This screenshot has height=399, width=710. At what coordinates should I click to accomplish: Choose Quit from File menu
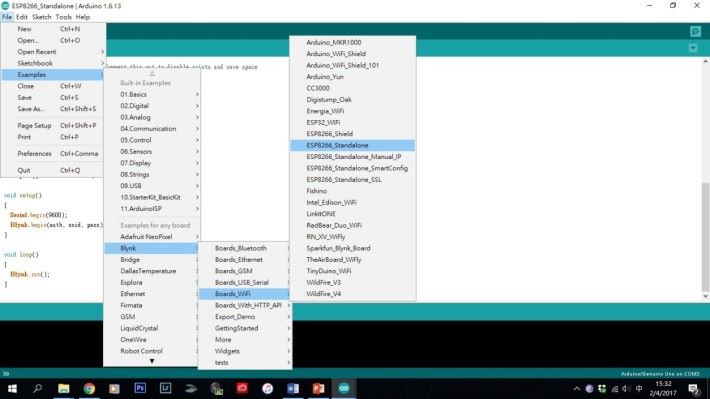click(53, 170)
